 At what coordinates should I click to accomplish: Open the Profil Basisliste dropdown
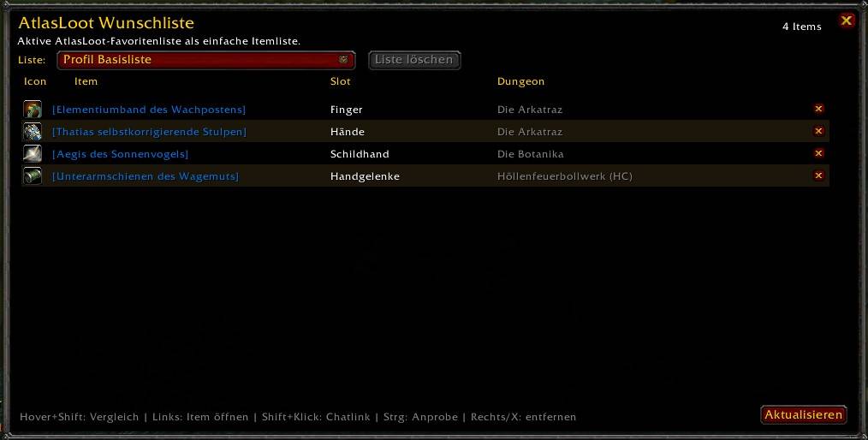pos(206,60)
